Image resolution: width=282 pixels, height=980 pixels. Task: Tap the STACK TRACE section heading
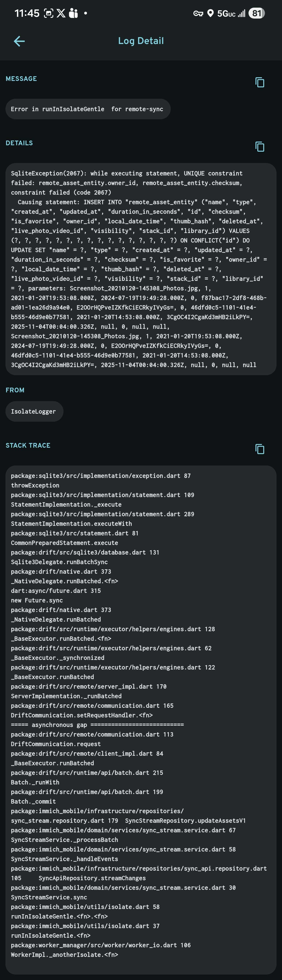(28, 445)
